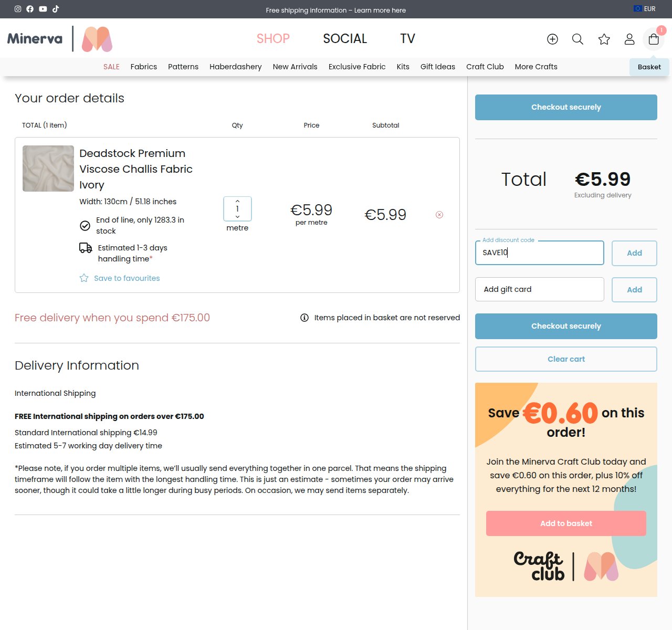The image size is (672, 630).
Task: Open the More Crafts menu
Action: click(x=536, y=67)
